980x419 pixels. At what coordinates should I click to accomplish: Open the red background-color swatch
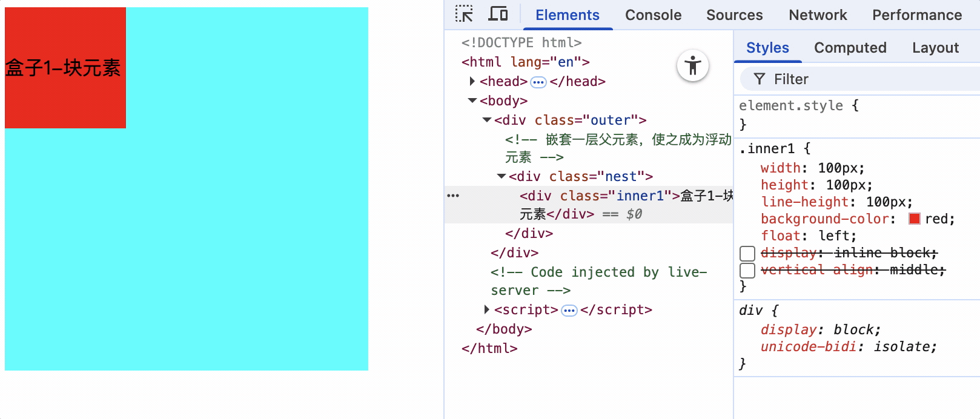click(915, 219)
